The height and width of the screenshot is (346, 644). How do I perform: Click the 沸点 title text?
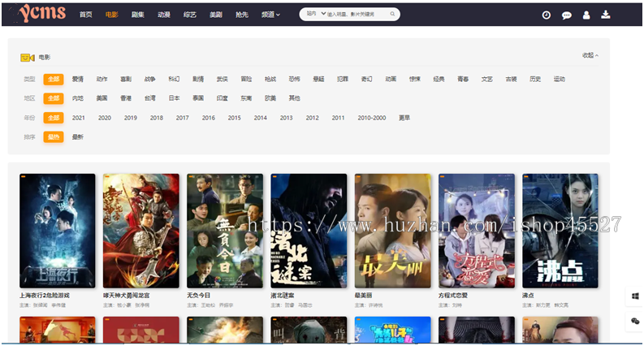click(x=528, y=296)
